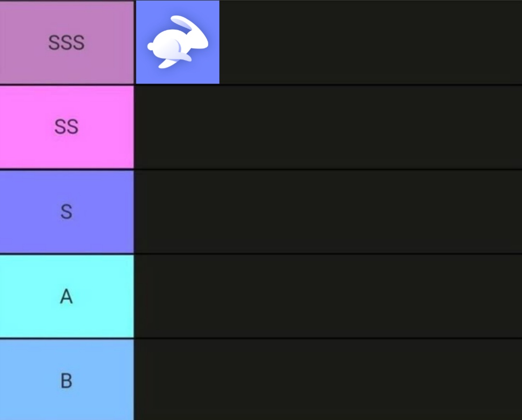Click the "SS" text in the pink label
This screenshot has width=522, height=420.
pyautogui.click(x=67, y=127)
